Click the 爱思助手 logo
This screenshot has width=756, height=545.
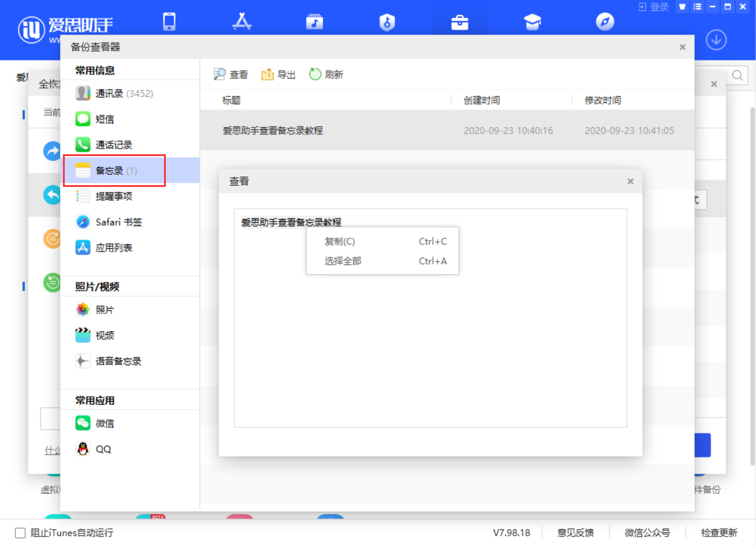65,29
